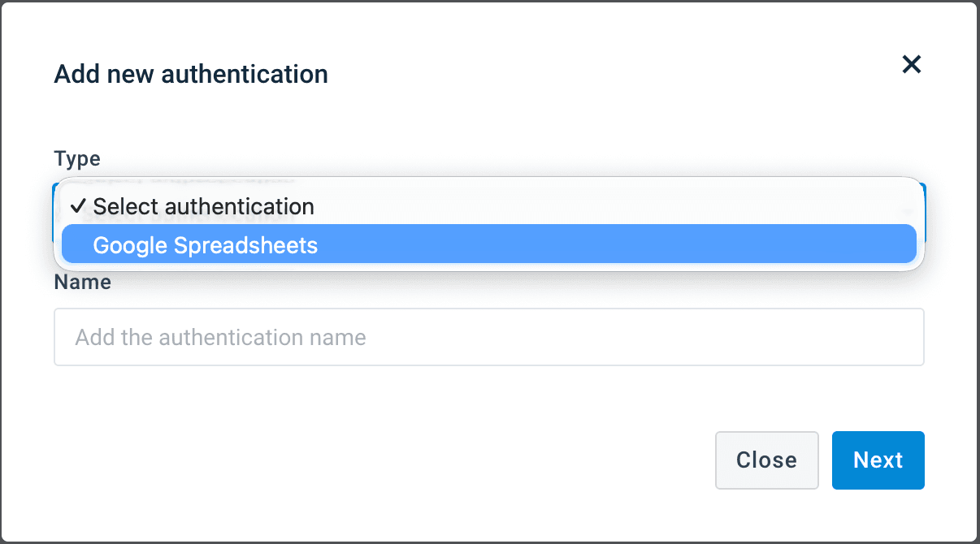Click the blue Next button

click(878, 460)
